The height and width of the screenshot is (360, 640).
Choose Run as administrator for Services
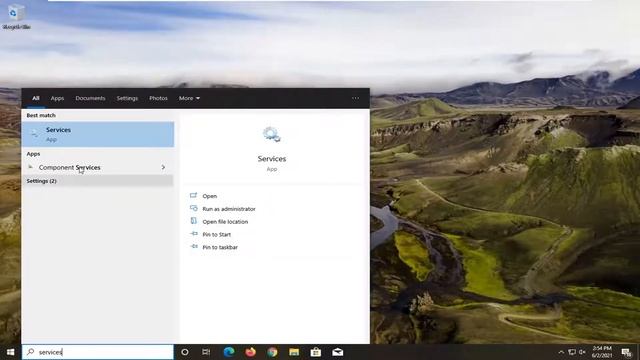229,209
